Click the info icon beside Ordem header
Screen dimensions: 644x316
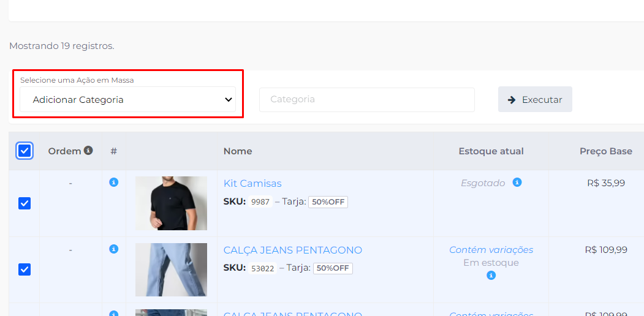(x=88, y=151)
